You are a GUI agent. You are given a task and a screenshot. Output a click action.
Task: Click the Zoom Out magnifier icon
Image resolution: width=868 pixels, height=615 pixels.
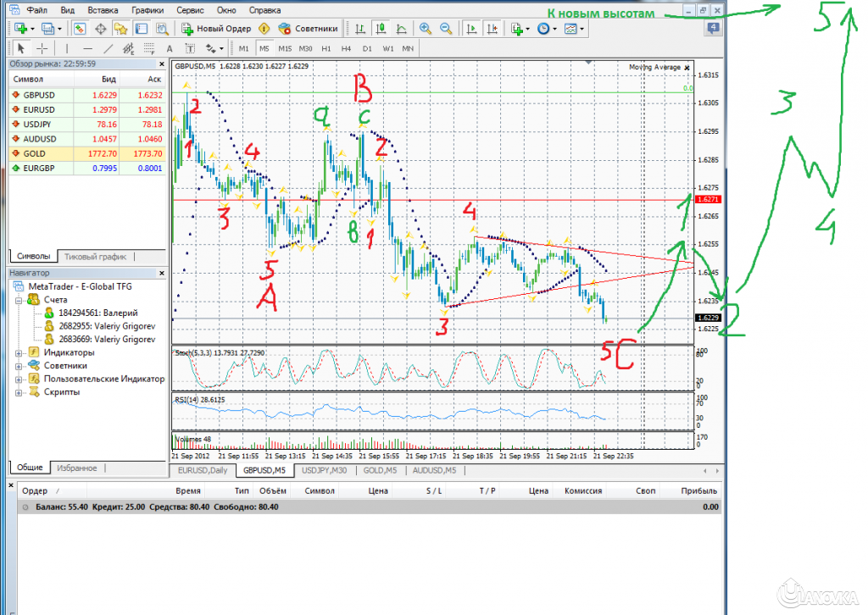[445, 29]
